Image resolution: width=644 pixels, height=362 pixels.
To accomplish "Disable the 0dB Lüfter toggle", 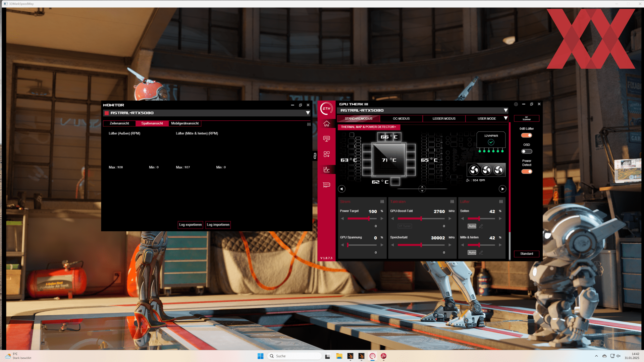I will click(x=527, y=135).
